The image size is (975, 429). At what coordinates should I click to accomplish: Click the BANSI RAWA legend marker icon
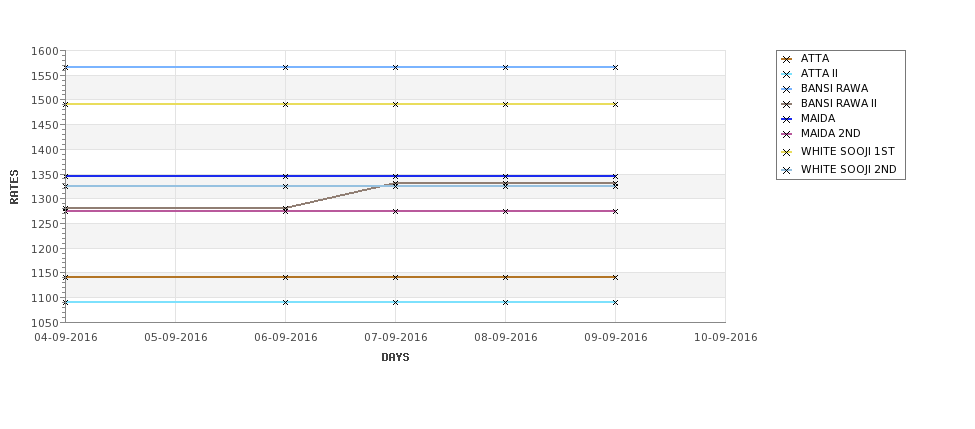coord(787,89)
